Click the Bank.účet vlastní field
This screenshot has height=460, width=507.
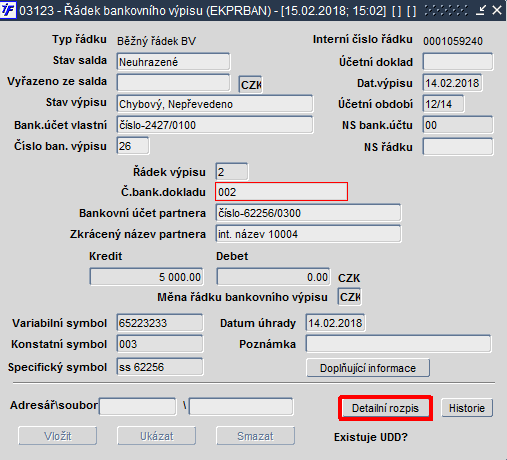[x=215, y=125]
